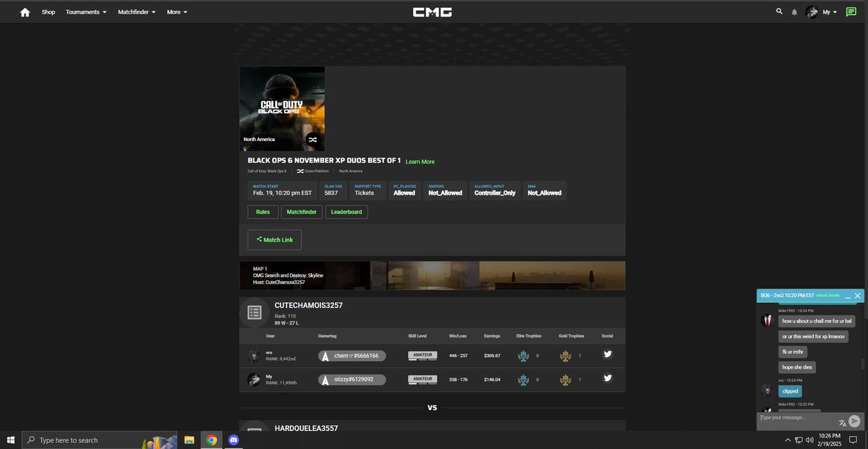868x449 pixels.
Task: Click the stizzy#6129092 gamertag pill
Action: [x=352, y=380]
